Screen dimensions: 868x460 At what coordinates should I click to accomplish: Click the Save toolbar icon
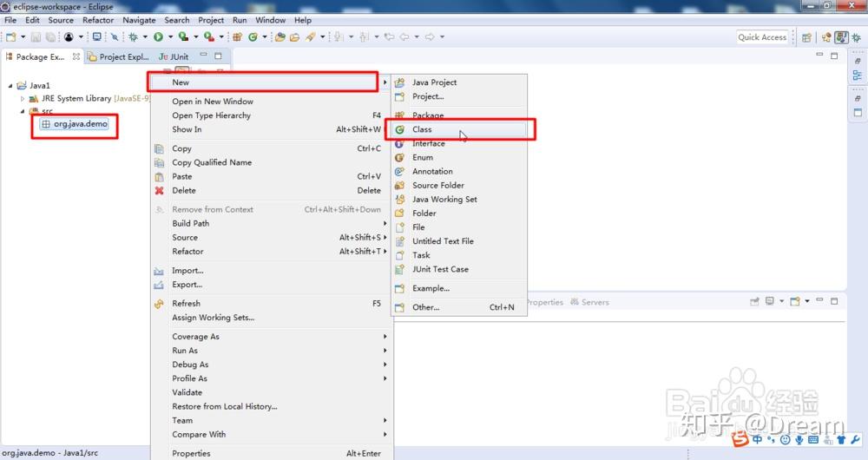coord(36,37)
